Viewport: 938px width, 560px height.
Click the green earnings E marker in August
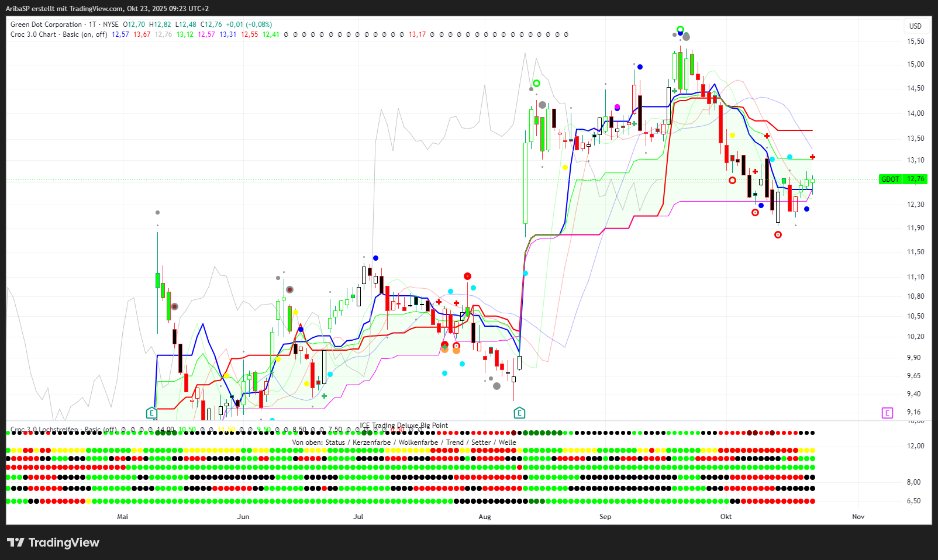(519, 413)
